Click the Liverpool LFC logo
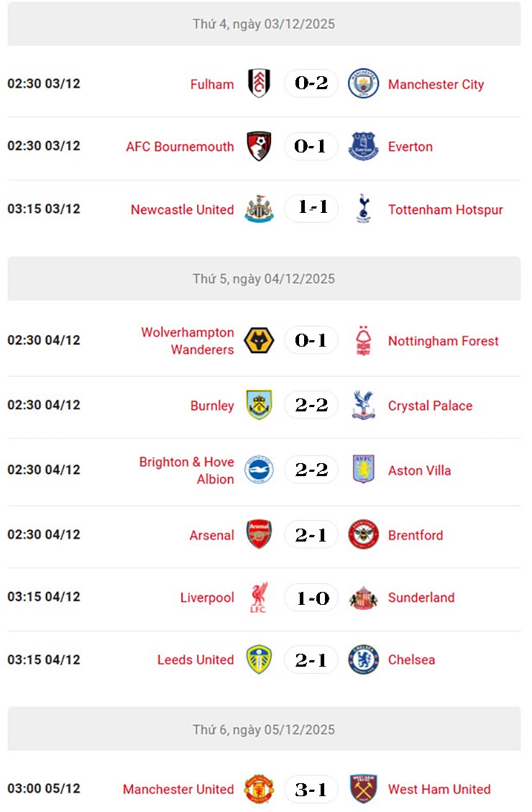Image resolution: width=532 pixels, height=812 pixels. click(259, 598)
